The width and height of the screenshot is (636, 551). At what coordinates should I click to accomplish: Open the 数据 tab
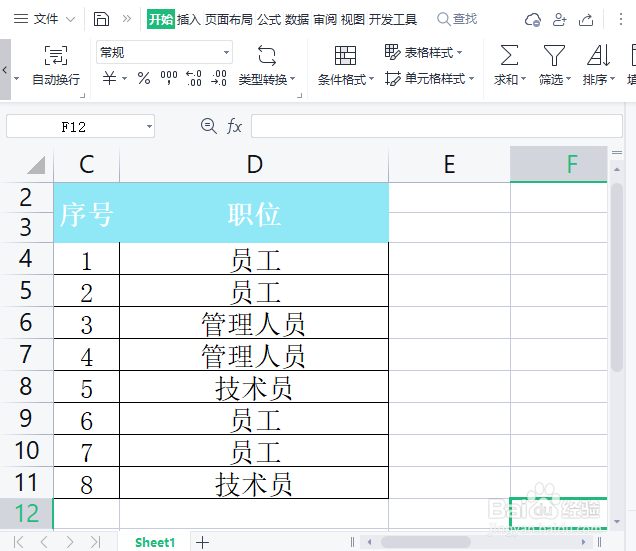297,19
